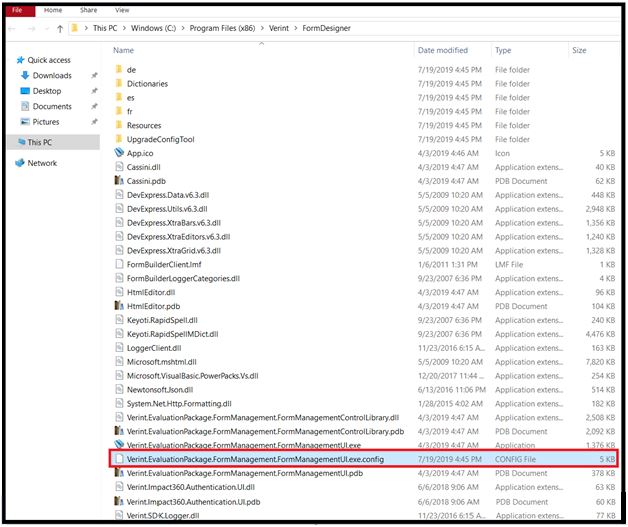Select the Dictionaries folder icon
This screenshot has width=628, height=527.
coord(119,83)
